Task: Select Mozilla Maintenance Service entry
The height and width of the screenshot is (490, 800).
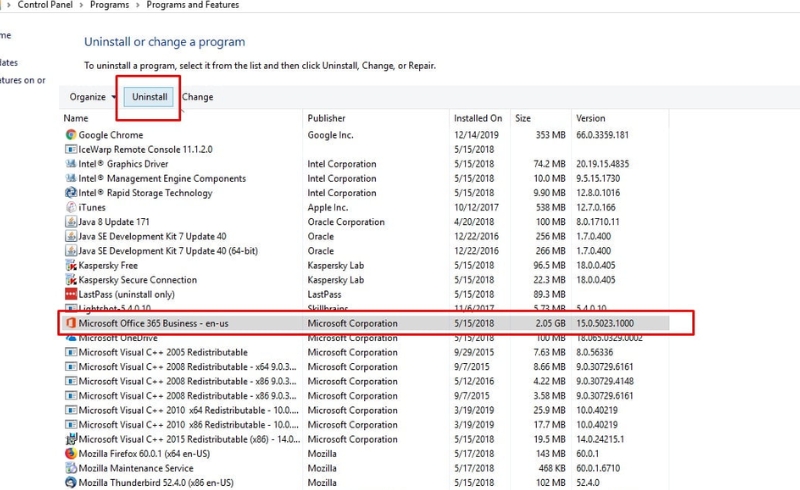Action: (136, 468)
